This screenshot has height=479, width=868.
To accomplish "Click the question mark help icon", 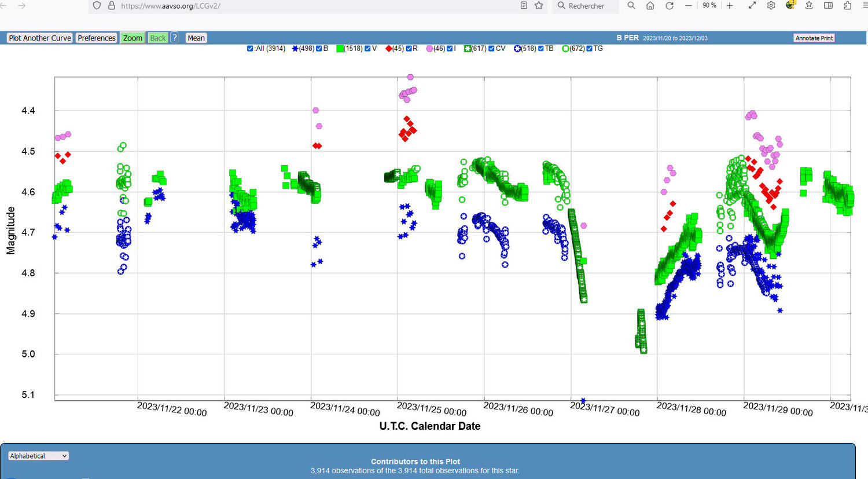I will (x=175, y=38).
